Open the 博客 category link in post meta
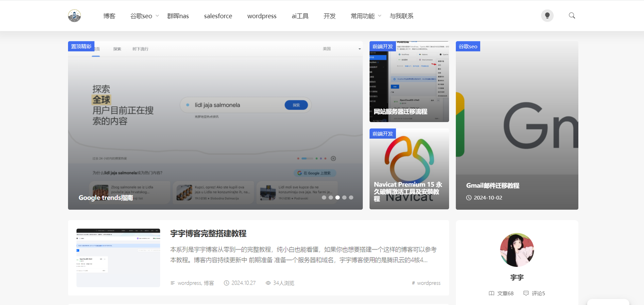 (209, 283)
